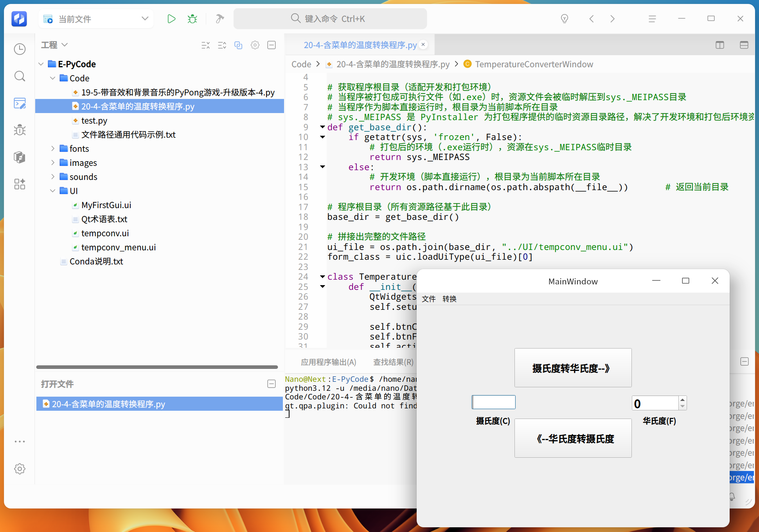
Task: Split editor side by side icon
Action: [720, 45]
